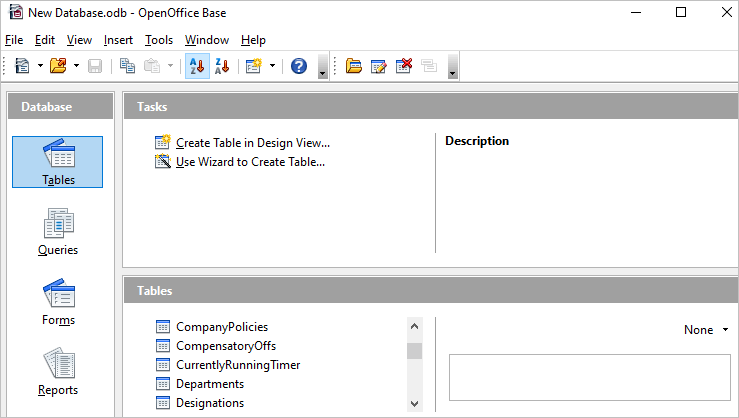739x418 pixels.
Task: Open the Insert menu
Action: click(x=118, y=40)
